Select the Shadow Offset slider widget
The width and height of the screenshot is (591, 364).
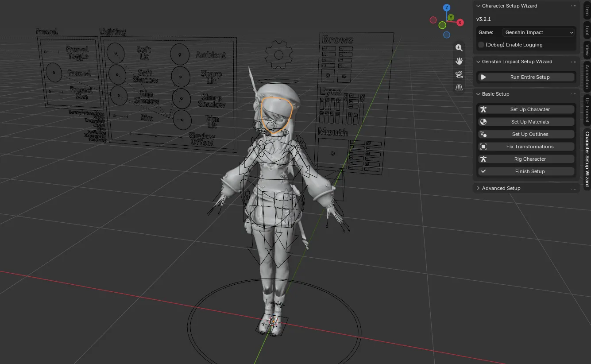tap(156, 135)
